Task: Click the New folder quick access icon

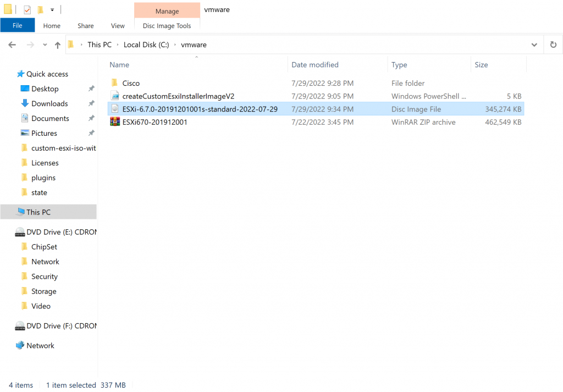Action: [x=41, y=10]
